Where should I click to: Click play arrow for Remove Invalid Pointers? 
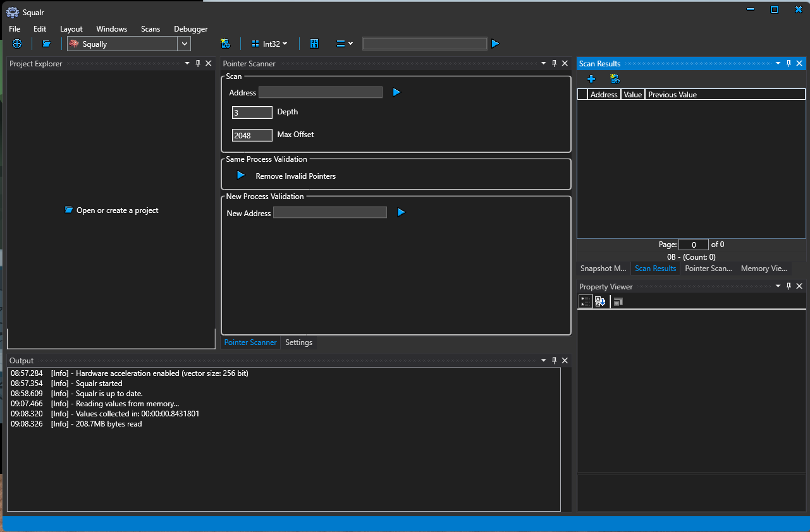coord(240,175)
